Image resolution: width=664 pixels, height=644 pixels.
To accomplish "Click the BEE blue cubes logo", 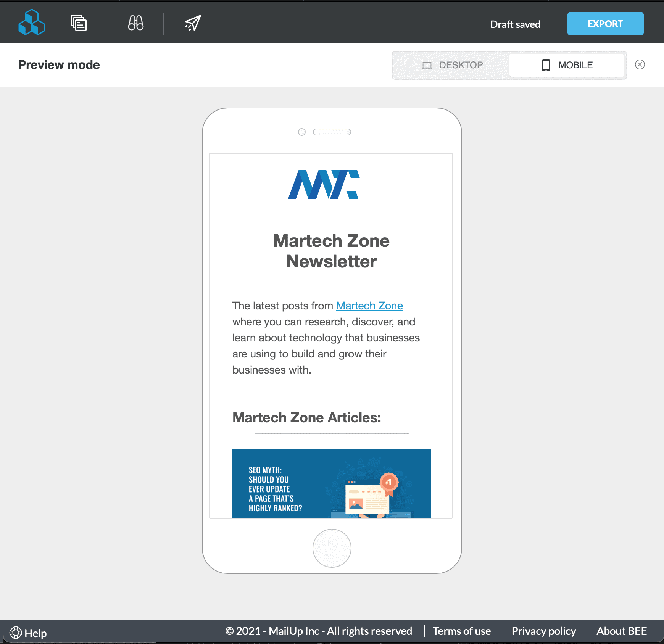I will coord(32,22).
